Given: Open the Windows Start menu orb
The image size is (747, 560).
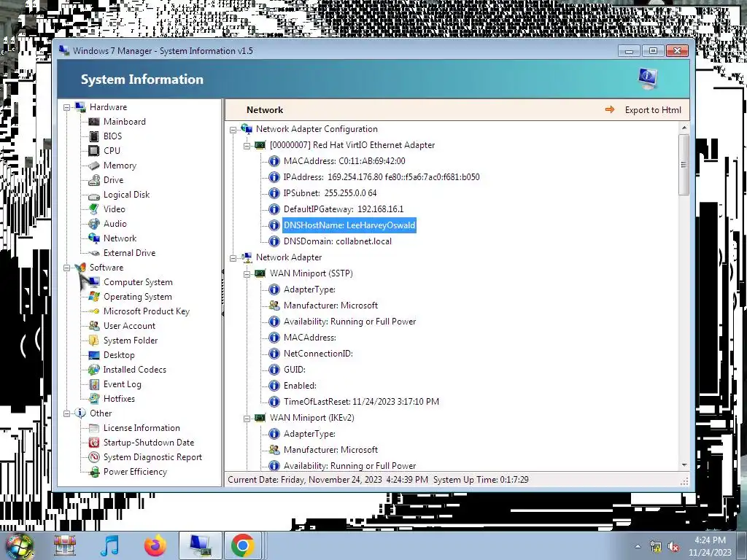Looking at the screenshot, I should (20, 545).
